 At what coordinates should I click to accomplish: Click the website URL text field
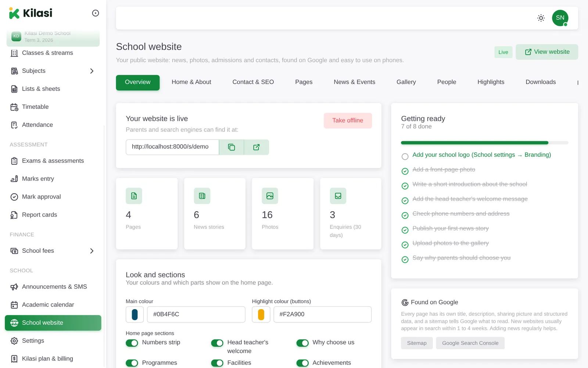coord(172,147)
